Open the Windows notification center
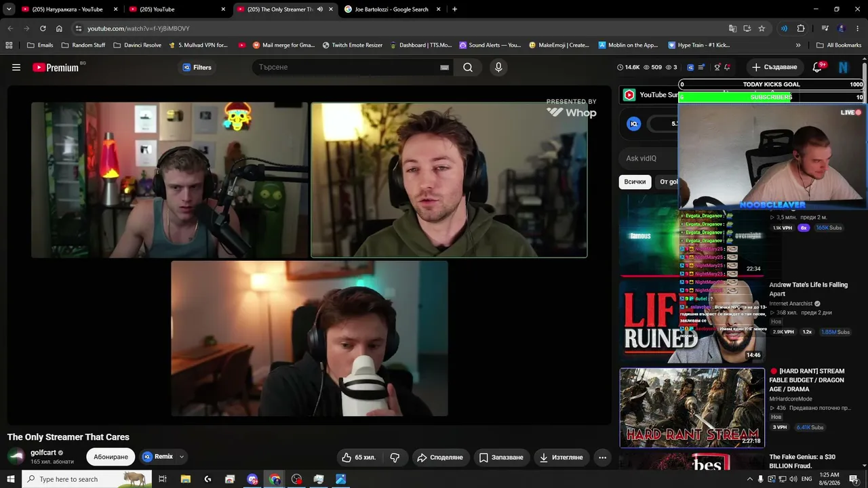Image resolution: width=868 pixels, height=488 pixels. pos(854,479)
